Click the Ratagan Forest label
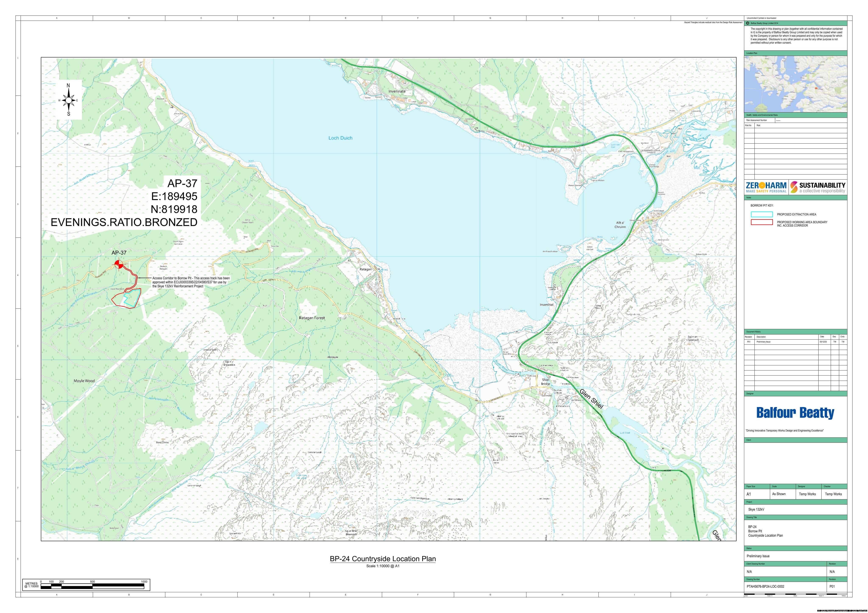 (312, 318)
